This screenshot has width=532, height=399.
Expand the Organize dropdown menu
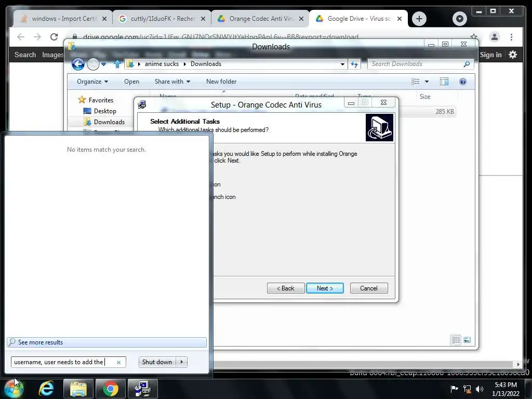click(92, 82)
